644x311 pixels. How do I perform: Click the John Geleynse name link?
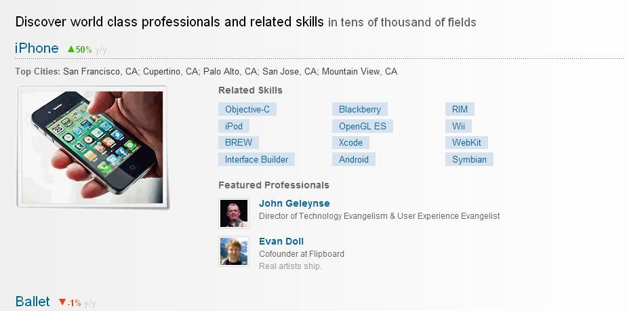point(294,203)
